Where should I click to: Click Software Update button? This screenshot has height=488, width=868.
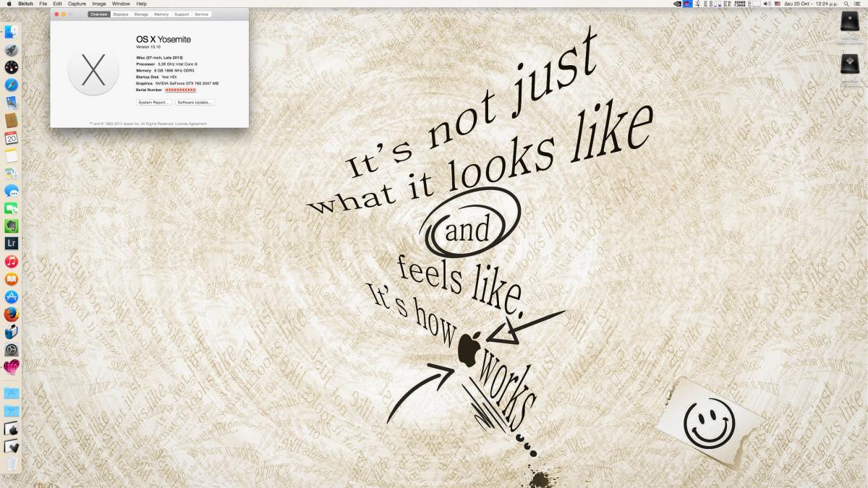pos(195,103)
